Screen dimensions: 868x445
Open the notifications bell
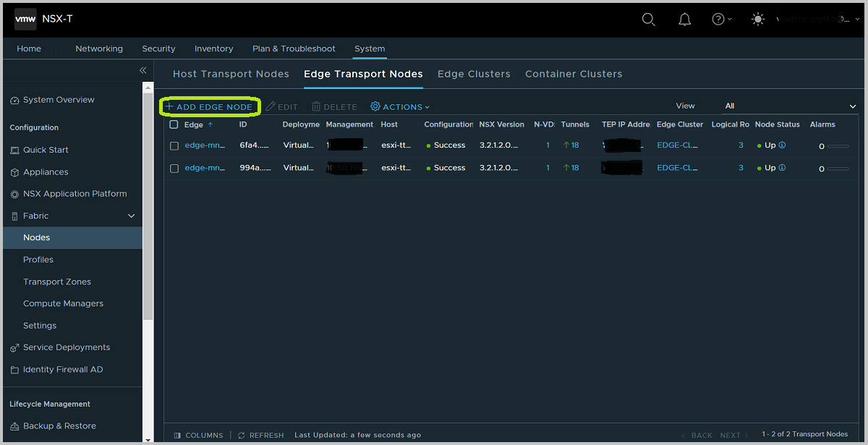coord(684,19)
